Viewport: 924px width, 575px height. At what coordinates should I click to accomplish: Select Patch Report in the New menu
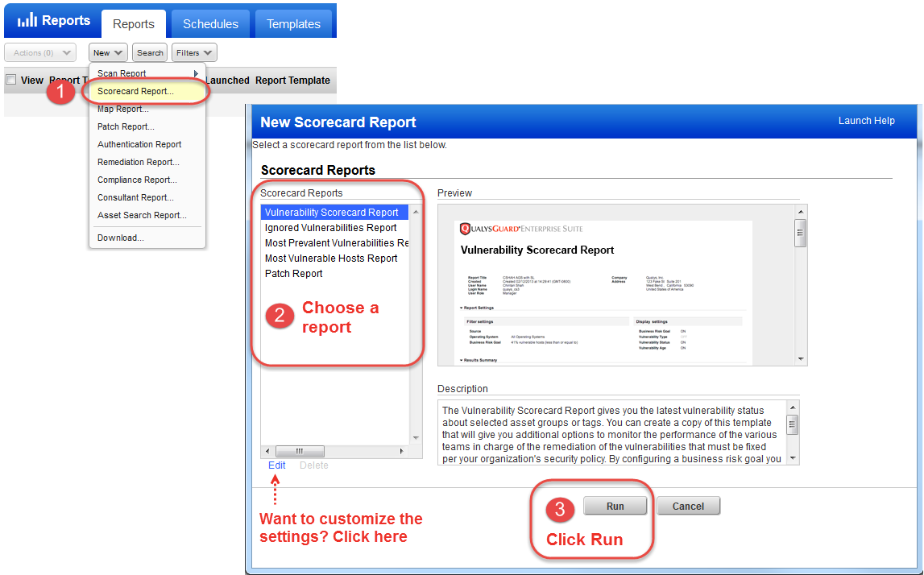(126, 127)
